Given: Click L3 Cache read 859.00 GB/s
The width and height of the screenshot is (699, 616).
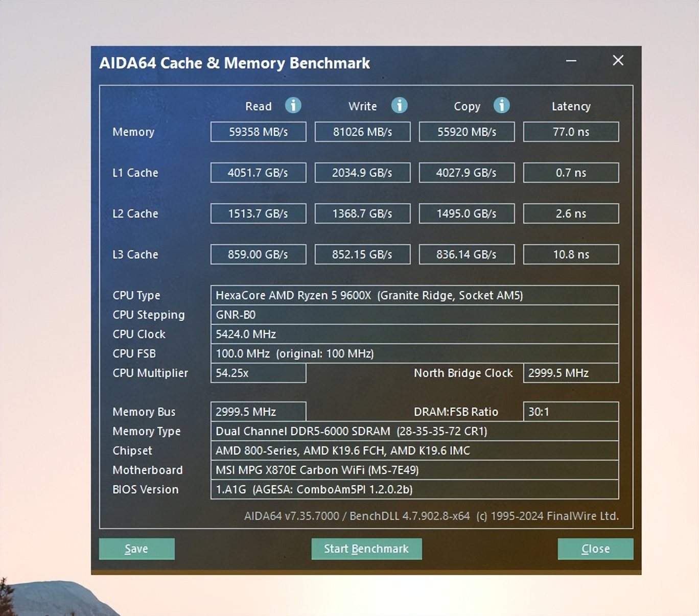Looking at the screenshot, I should coord(259,254).
